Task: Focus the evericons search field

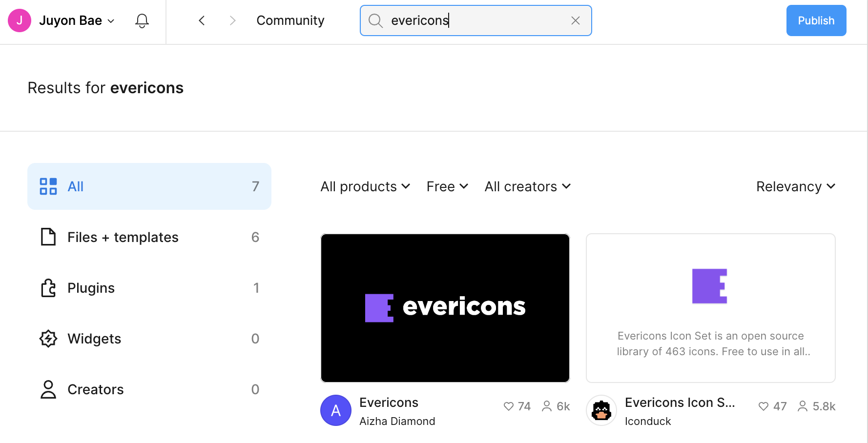Action: coord(476,20)
